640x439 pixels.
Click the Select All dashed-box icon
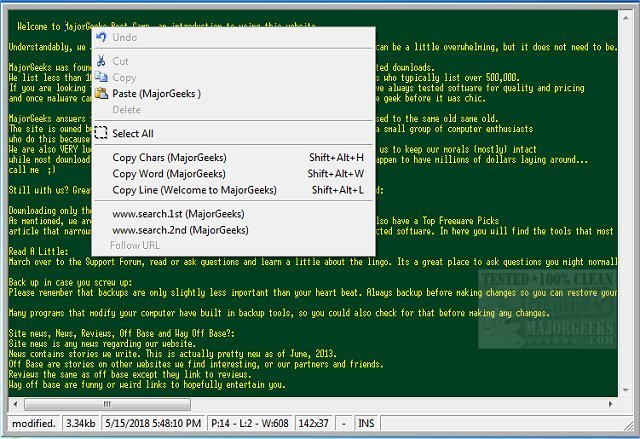[x=101, y=133]
